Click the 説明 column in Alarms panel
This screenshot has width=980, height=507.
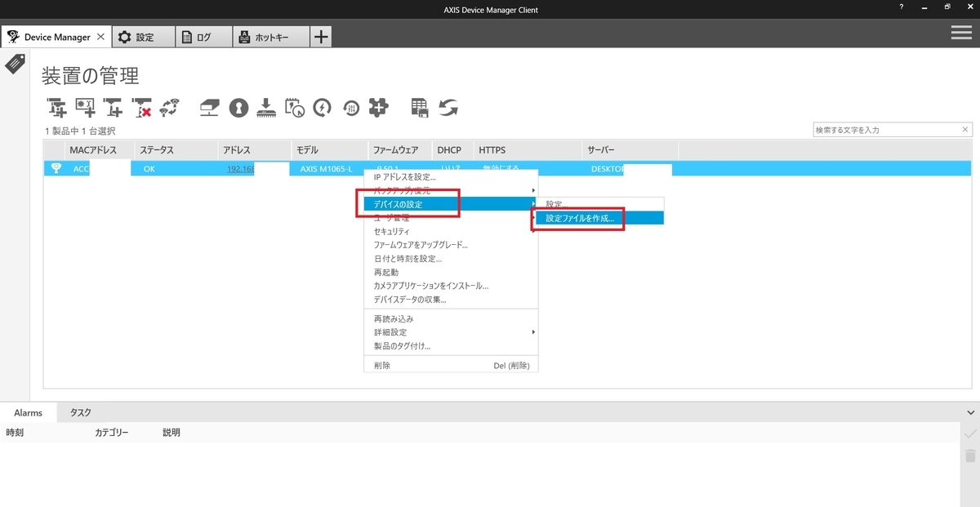point(171,433)
